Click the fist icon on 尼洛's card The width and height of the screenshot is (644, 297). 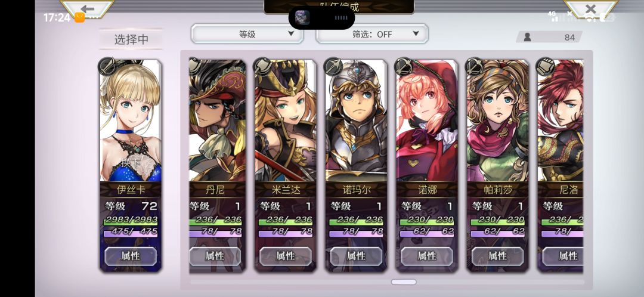click(x=544, y=66)
